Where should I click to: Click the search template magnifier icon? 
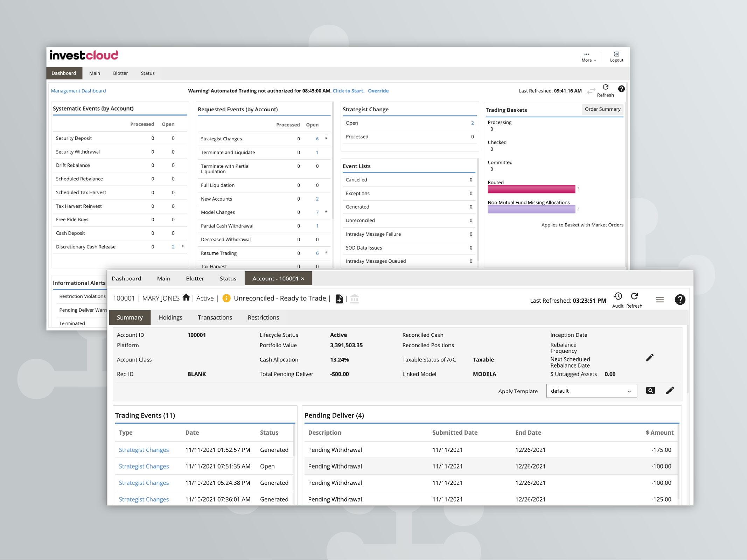tap(650, 391)
